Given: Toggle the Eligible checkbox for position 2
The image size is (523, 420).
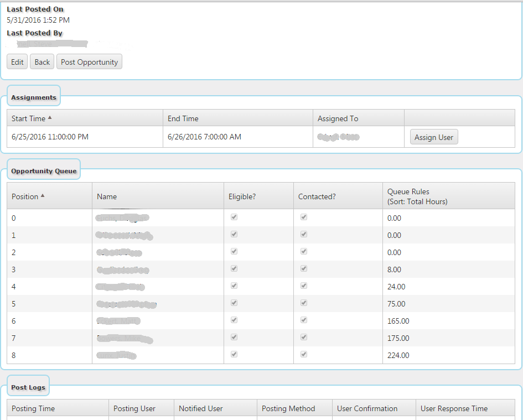Looking at the screenshot, I should (234, 252).
